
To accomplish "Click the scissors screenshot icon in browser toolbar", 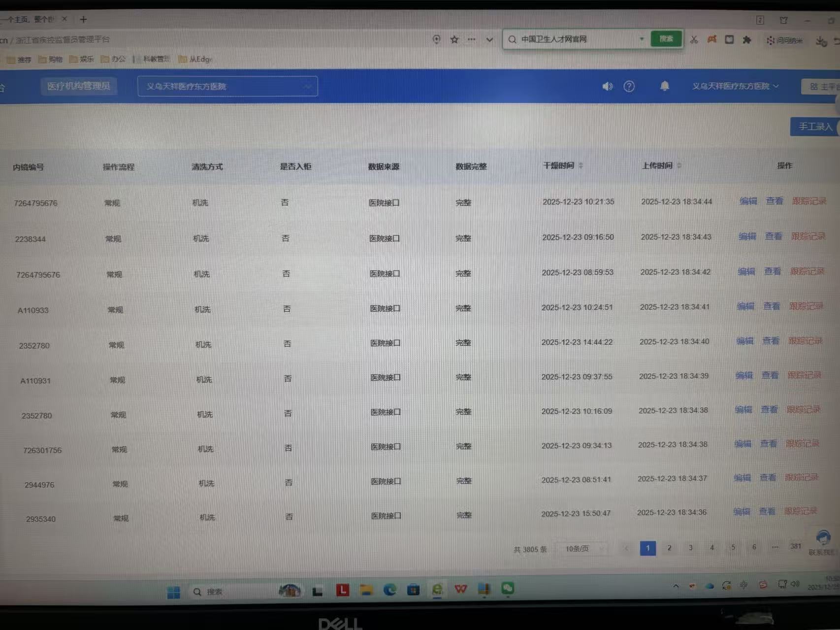I will [x=694, y=39].
